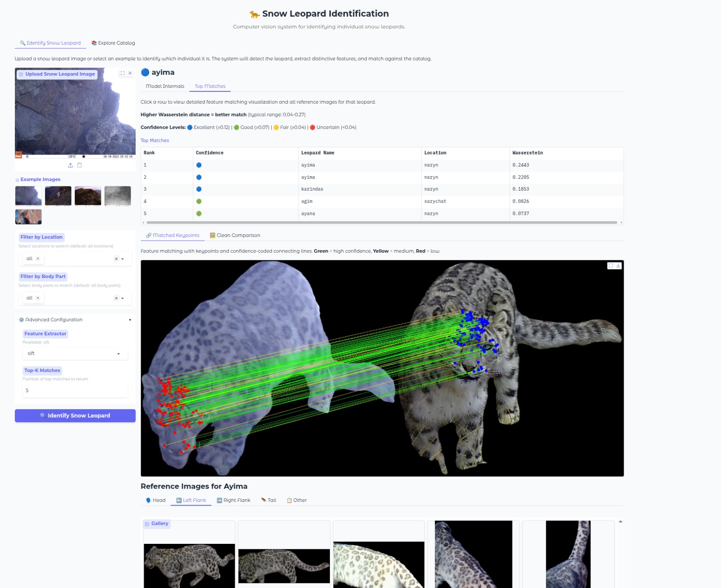Show Right Flank reference images
721x588 pixels.
pyautogui.click(x=233, y=501)
